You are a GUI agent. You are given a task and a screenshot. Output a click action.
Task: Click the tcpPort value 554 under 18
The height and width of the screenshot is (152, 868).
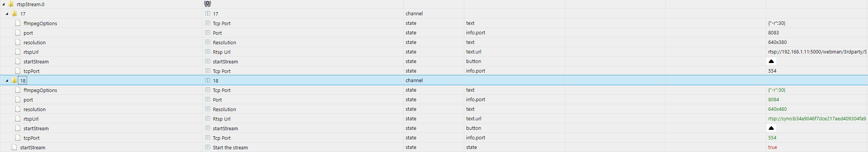(x=772, y=138)
